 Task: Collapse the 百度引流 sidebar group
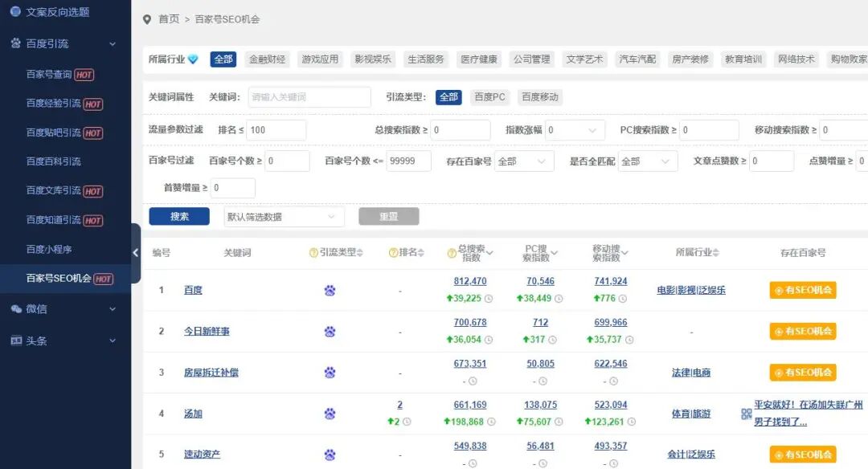tap(113, 43)
